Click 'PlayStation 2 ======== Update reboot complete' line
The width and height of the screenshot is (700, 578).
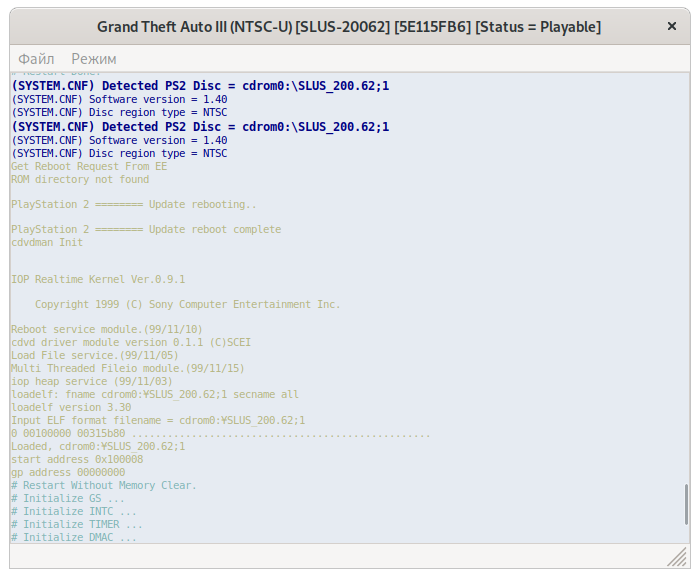click(x=146, y=229)
